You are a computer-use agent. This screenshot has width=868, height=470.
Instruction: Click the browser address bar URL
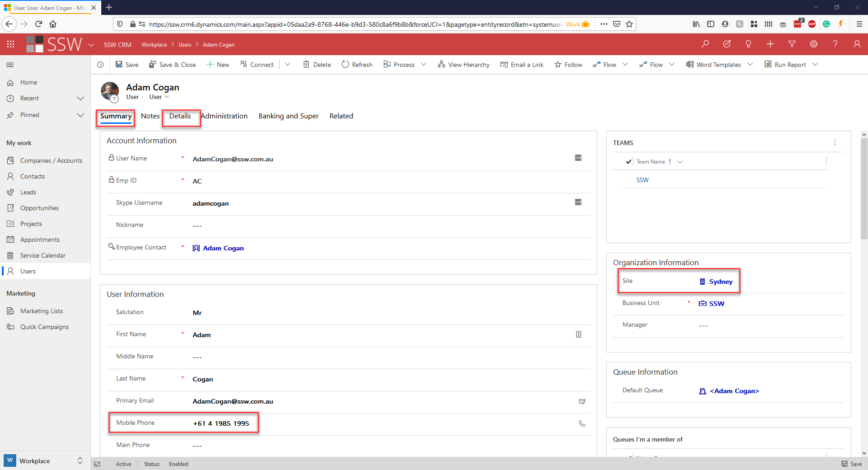click(355, 24)
